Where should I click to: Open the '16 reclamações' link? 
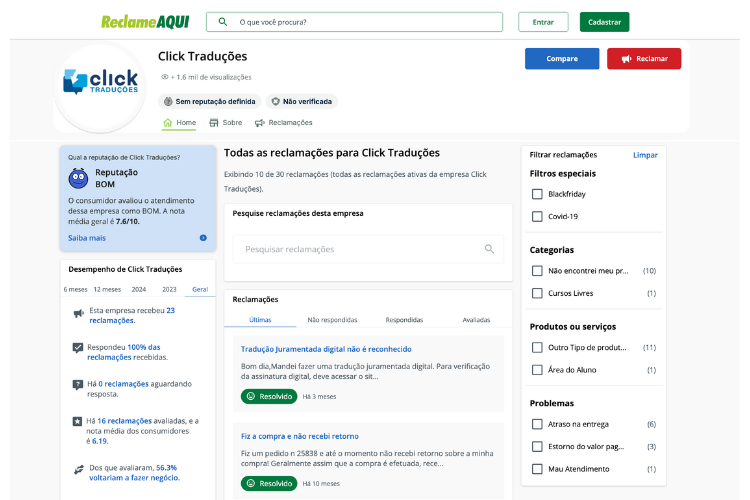pyautogui.click(x=124, y=421)
